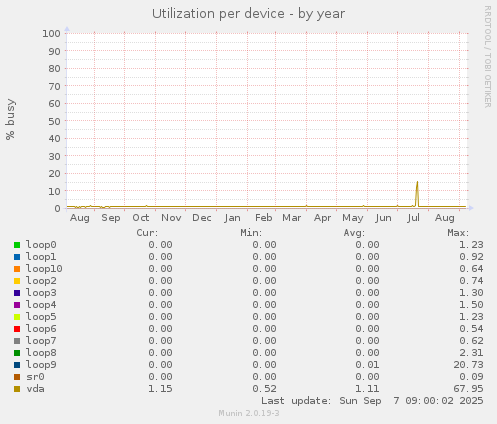
Task: Select the loop4 legend label
Action: click(x=41, y=305)
